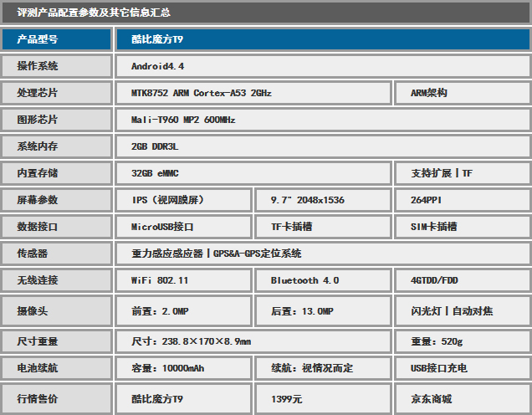Select the '系统内存' row label
This screenshot has width=532, height=415.
coord(57,146)
